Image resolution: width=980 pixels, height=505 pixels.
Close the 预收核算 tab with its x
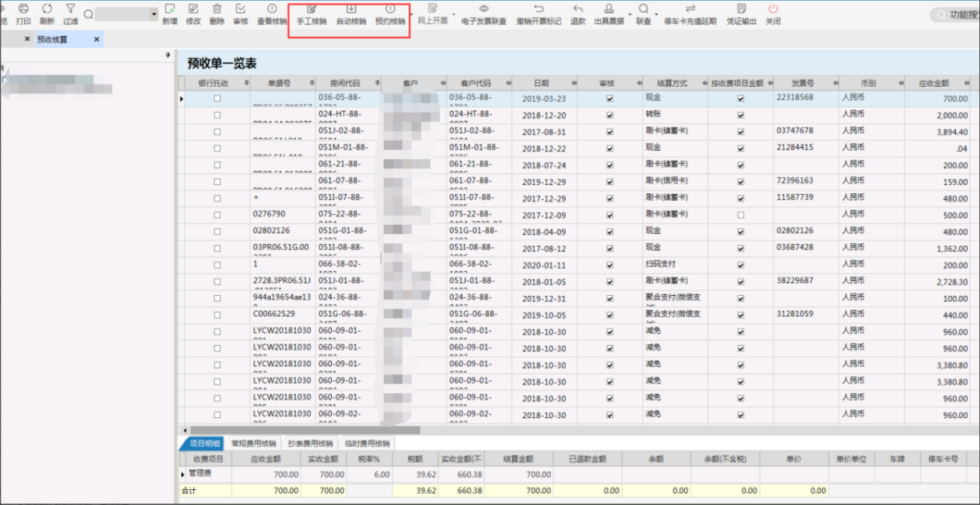point(97,38)
